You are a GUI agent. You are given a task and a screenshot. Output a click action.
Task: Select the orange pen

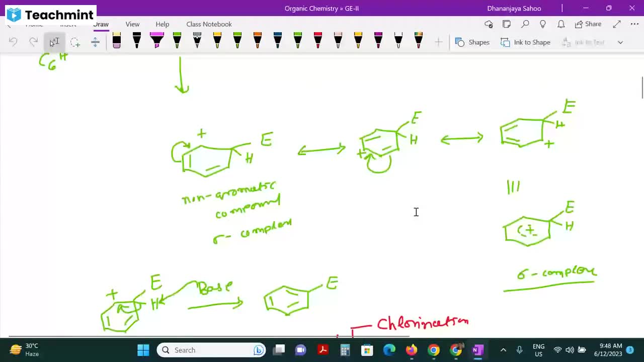click(x=258, y=41)
